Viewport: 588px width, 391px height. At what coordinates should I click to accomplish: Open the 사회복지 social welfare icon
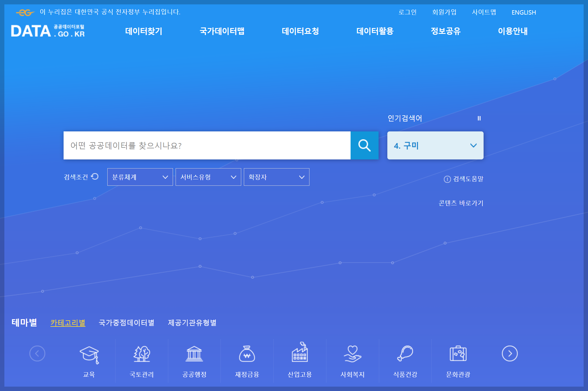[x=352, y=354]
